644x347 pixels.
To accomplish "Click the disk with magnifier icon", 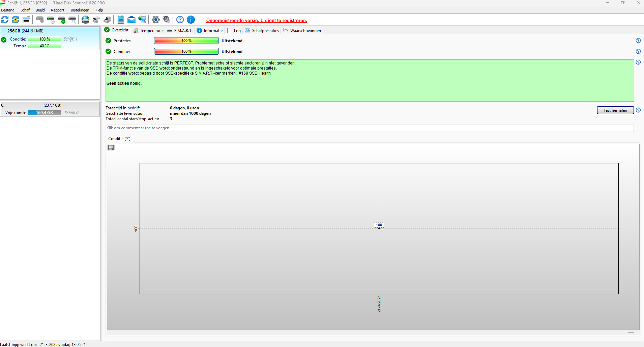I will [72, 20].
